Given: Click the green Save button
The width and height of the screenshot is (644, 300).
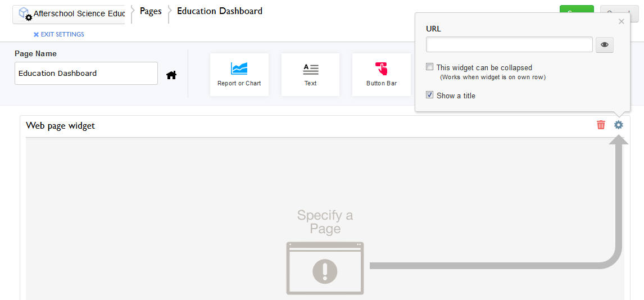Looking at the screenshot, I should [x=577, y=9].
